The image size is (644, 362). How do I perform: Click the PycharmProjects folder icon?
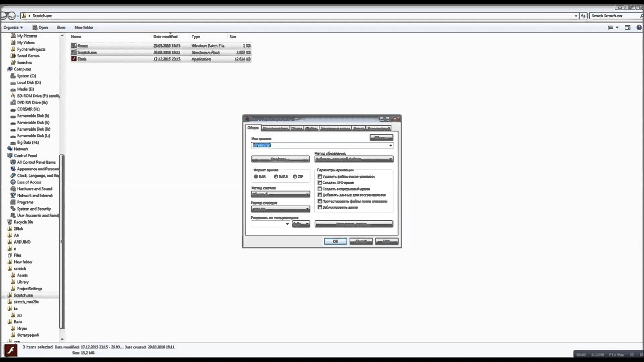[x=13, y=49]
